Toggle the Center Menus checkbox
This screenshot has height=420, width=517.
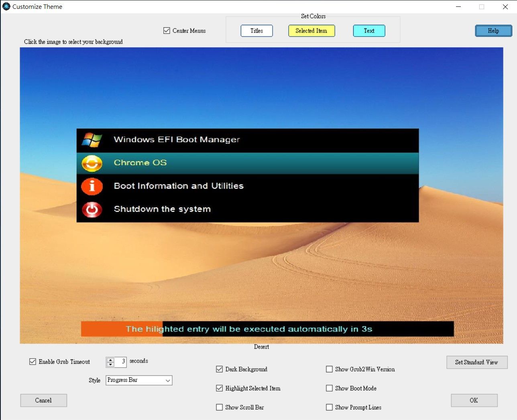[x=167, y=30]
